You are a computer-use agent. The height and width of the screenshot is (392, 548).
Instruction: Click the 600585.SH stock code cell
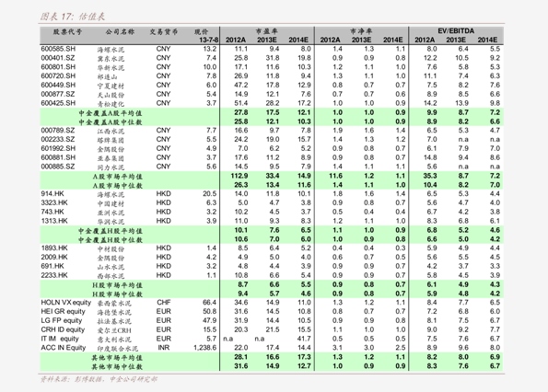[58, 49]
